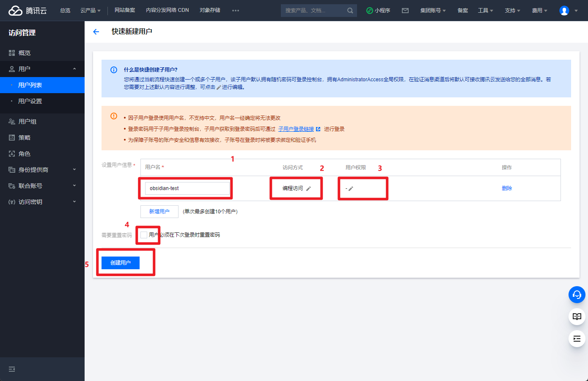This screenshot has height=381, width=588.
Task: Click the 策略 sidebar label
Action: pos(25,138)
